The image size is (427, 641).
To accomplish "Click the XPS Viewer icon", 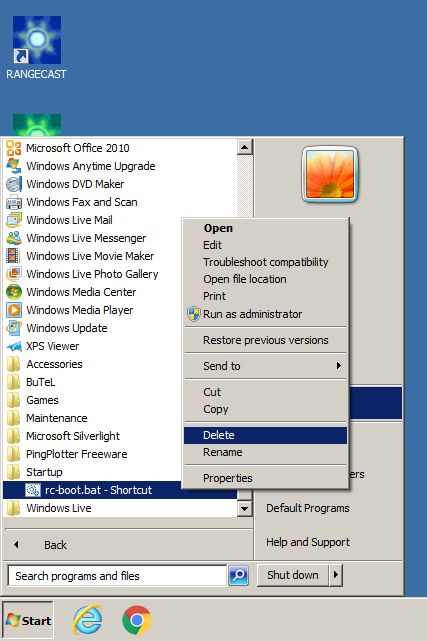I will pyautogui.click(x=14, y=347).
